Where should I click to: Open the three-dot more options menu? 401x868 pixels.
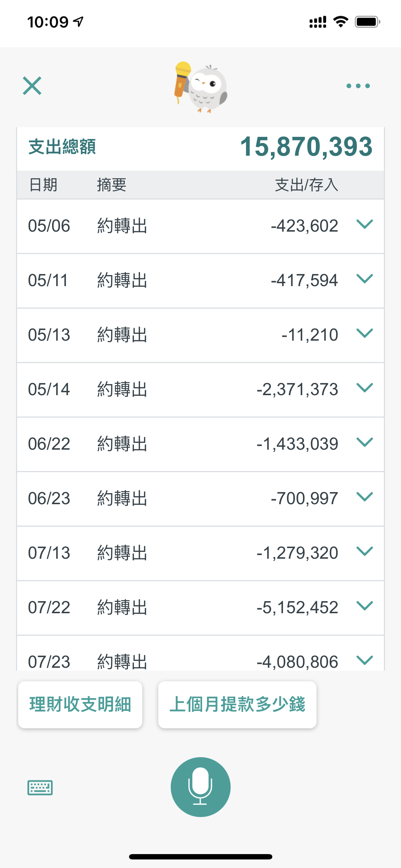tap(358, 86)
